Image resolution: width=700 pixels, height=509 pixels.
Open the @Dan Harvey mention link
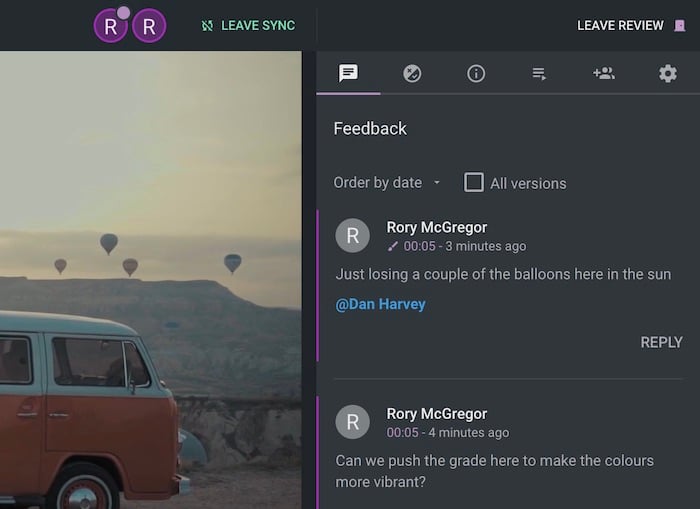click(380, 304)
